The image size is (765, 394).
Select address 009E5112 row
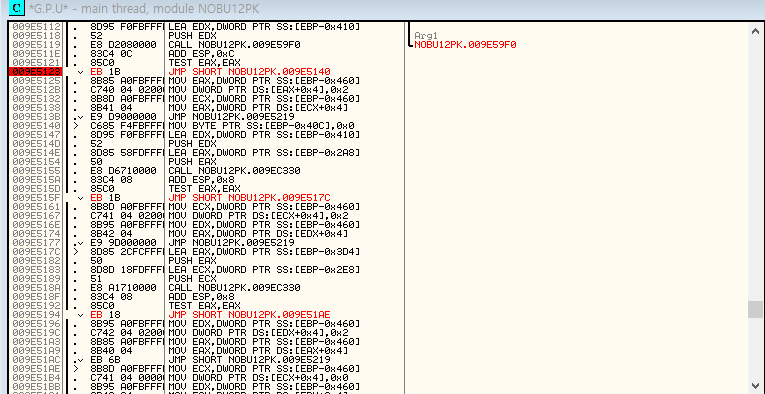point(36,26)
